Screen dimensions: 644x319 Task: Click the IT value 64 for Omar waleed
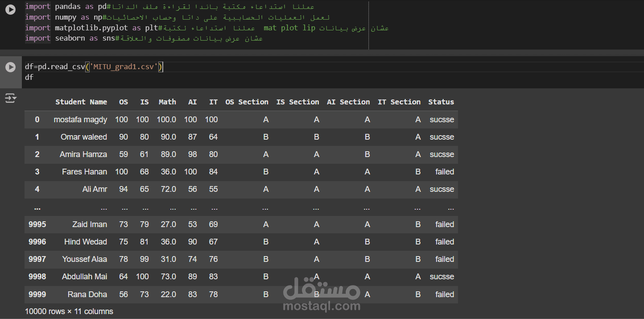pos(213,137)
